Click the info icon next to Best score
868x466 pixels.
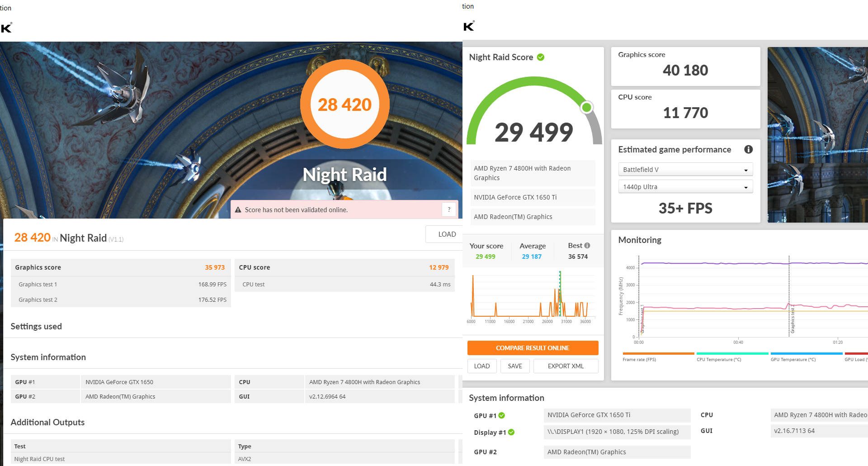pyautogui.click(x=587, y=245)
